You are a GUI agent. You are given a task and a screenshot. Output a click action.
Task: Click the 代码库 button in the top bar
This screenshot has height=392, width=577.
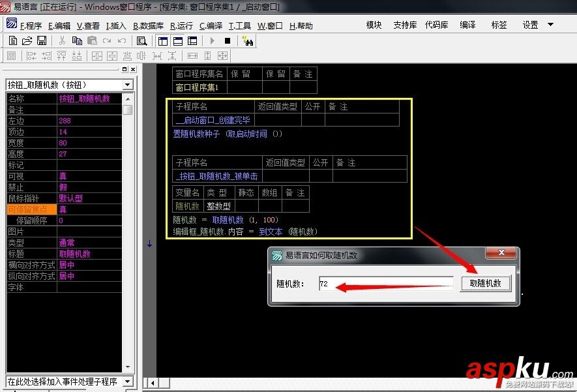click(x=436, y=25)
